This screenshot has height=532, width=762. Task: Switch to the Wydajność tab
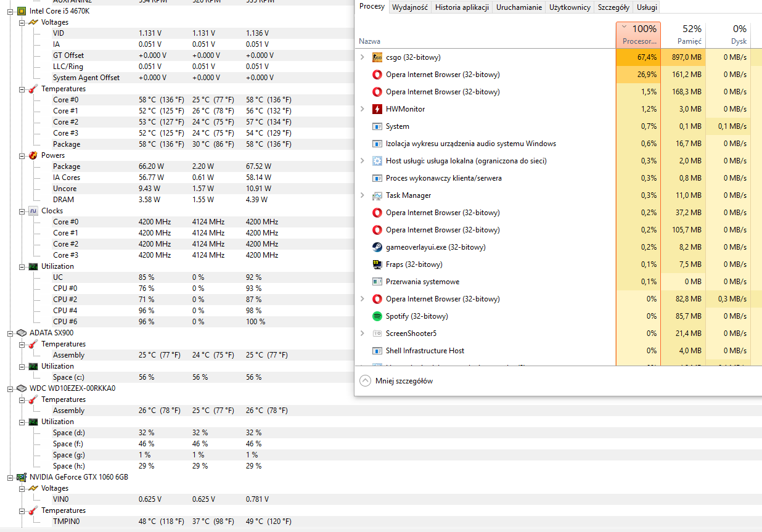(410, 7)
